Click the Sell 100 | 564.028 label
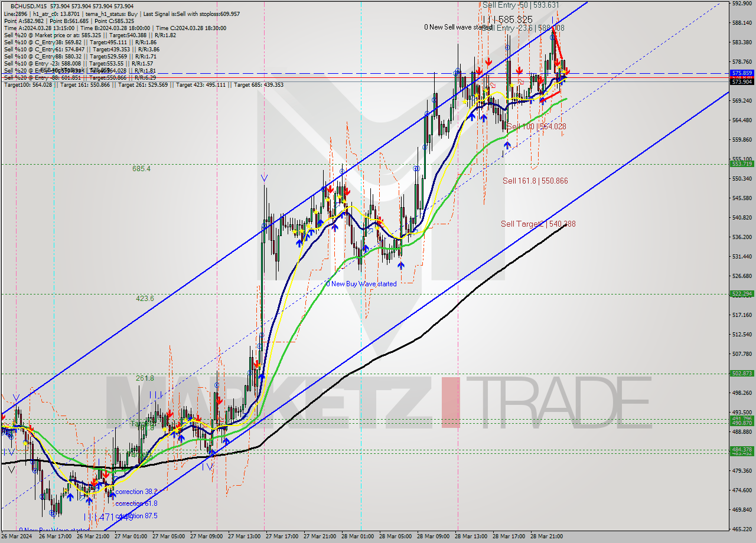This screenshot has width=756, height=543. (x=536, y=126)
